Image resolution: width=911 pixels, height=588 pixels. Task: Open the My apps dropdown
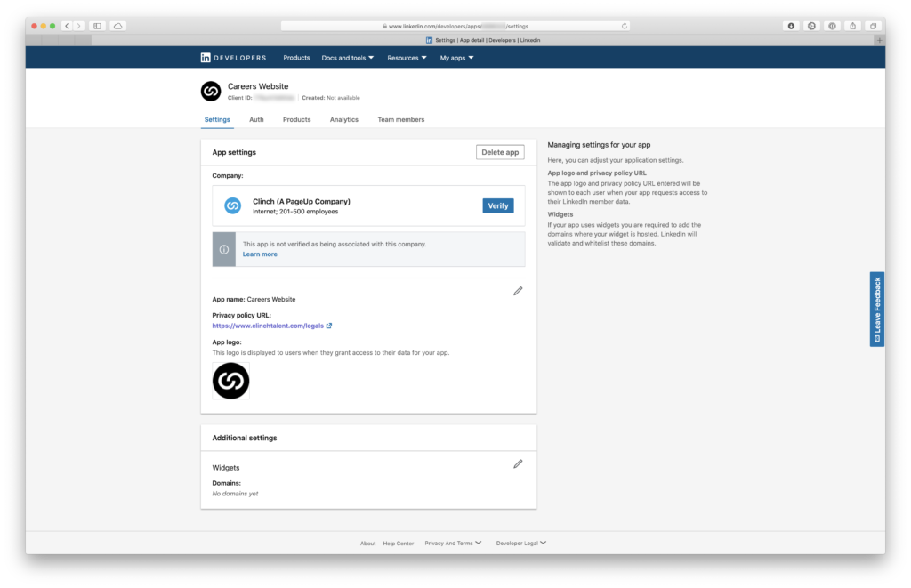456,58
